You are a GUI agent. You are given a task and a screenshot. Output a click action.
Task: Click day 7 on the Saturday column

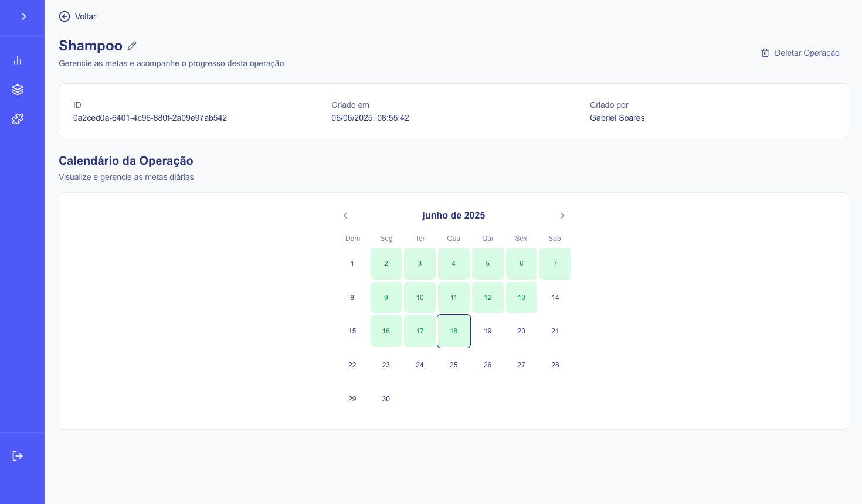(x=555, y=264)
